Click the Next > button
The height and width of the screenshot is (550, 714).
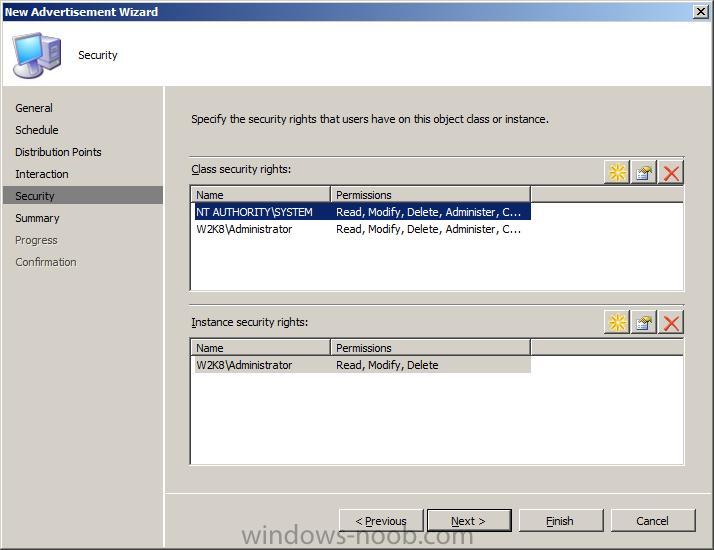click(469, 520)
